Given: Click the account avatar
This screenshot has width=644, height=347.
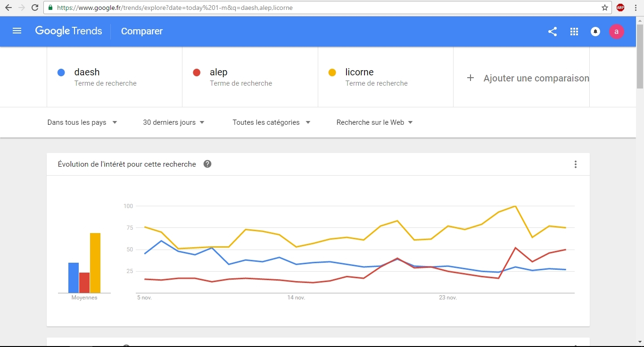Looking at the screenshot, I should 616,32.
